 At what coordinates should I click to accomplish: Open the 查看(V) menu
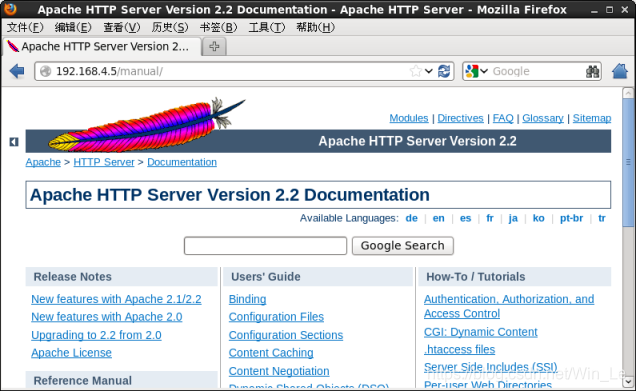coord(121,27)
